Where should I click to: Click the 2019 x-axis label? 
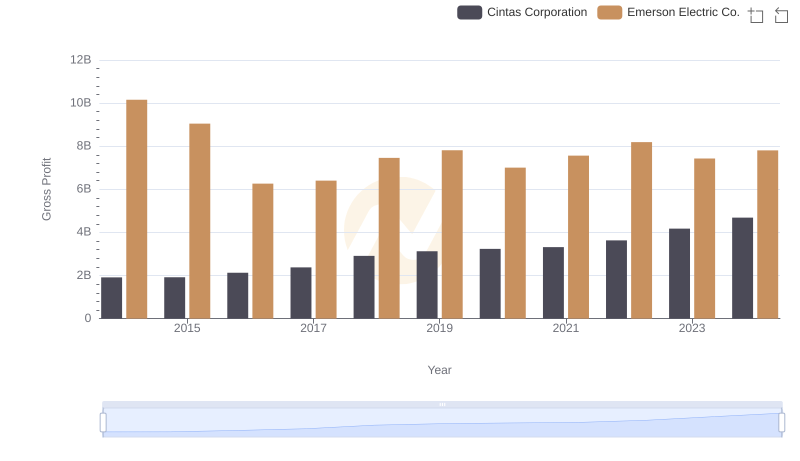pos(440,328)
